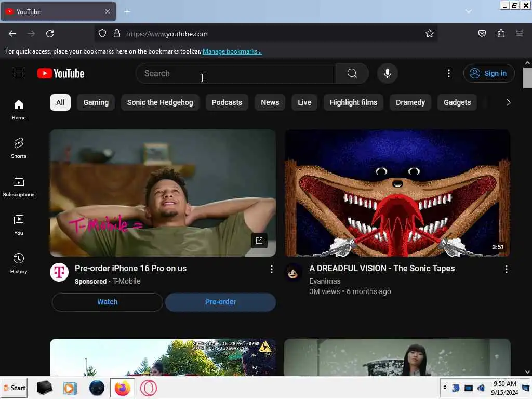Close the YouTube browser tab
This screenshot has width=532, height=399.
coord(108,11)
